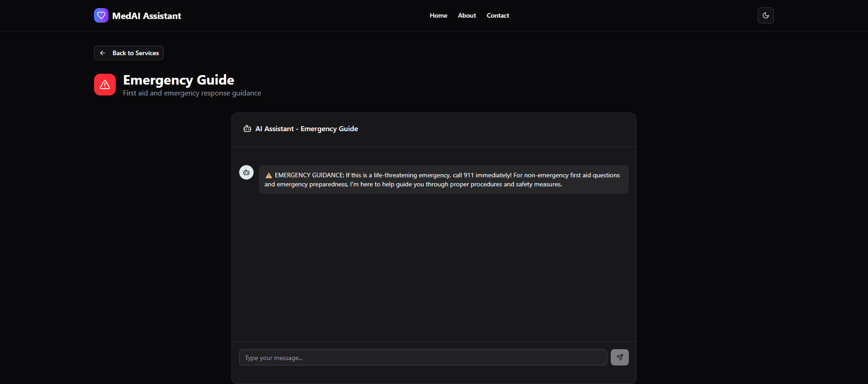Click 'First aid and emergency response guidance' subtitle
This screenshot has width=868, height=384.
tap(192, 93)
